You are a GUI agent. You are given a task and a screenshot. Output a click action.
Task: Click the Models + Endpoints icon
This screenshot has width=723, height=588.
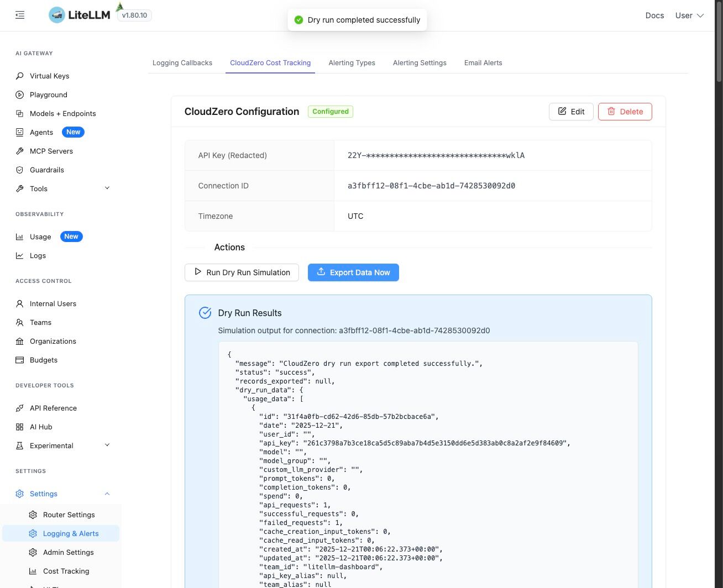[20, 113]
